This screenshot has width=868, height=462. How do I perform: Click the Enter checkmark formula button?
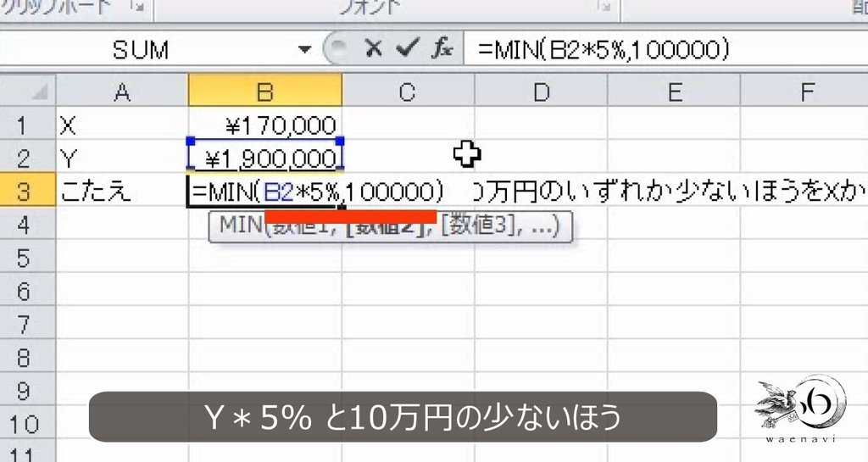pyautogui.click(x=407, y=48)
